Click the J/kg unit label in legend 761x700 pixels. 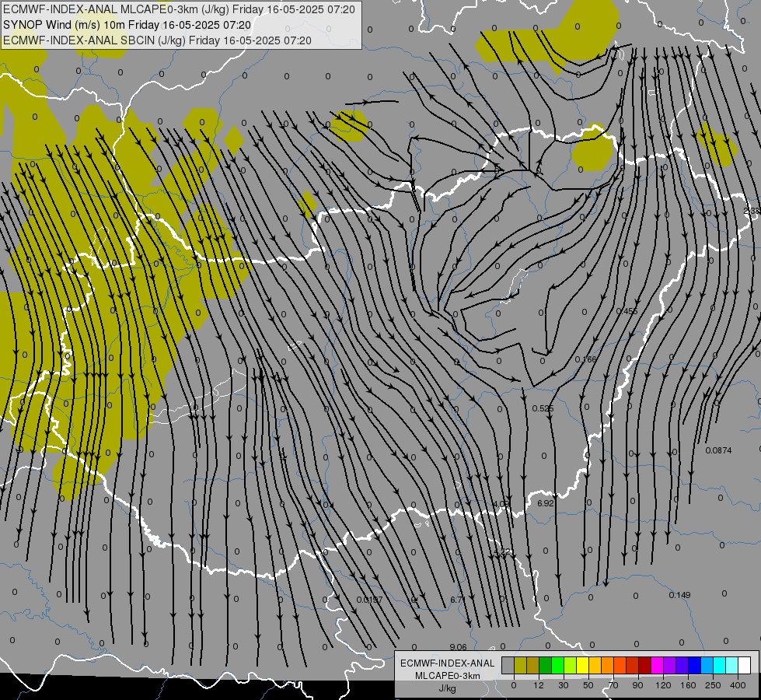(x=448, y=688)
